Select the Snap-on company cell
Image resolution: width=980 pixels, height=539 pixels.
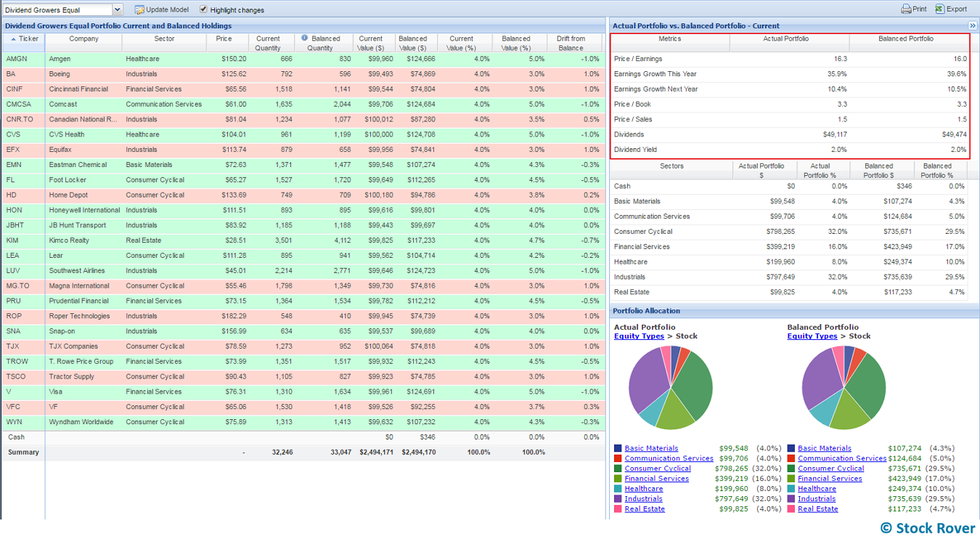pos(83,331)
